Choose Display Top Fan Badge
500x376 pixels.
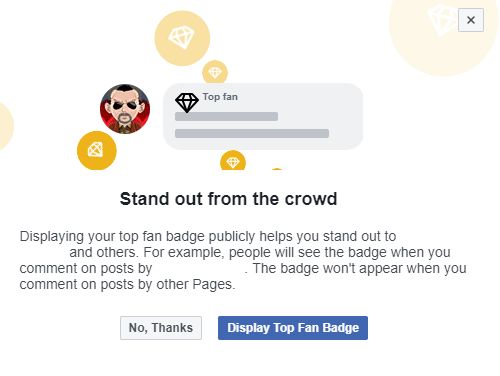pos(293,328)
